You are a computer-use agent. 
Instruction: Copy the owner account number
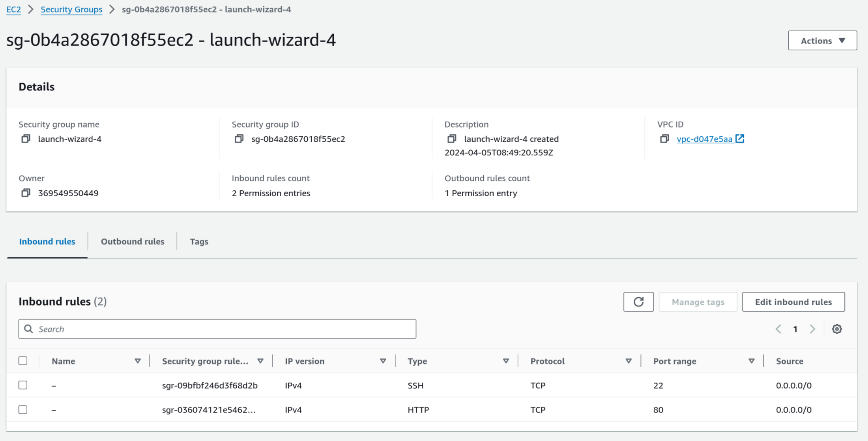pos(26,193)
